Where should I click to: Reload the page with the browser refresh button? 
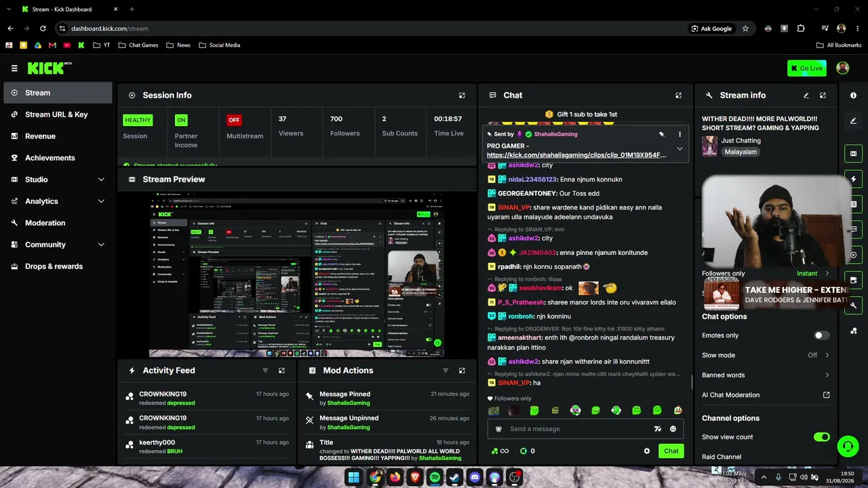43,28
